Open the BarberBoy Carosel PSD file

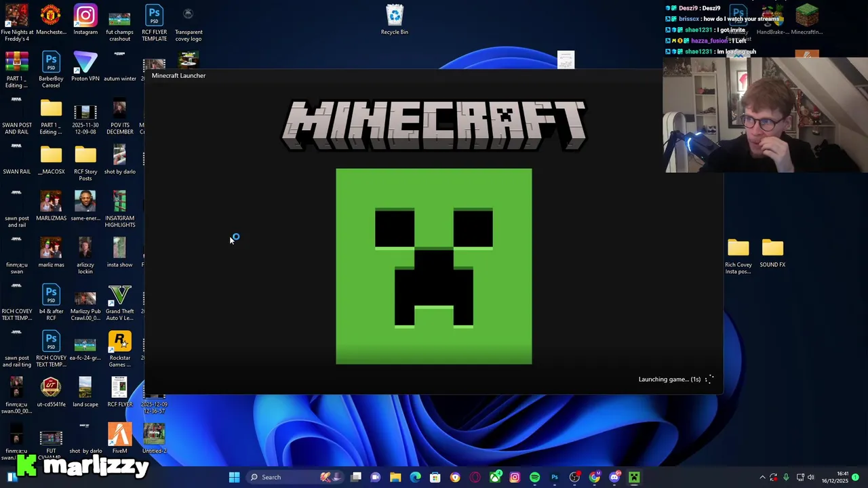click(51, 68)
